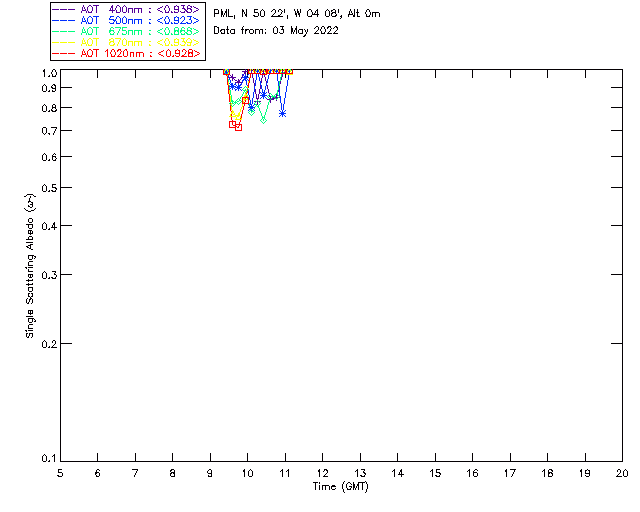Viewport: 640px width, 512px height.
Task: Click the x-axis tick label 13
Action: pos(360,473)
